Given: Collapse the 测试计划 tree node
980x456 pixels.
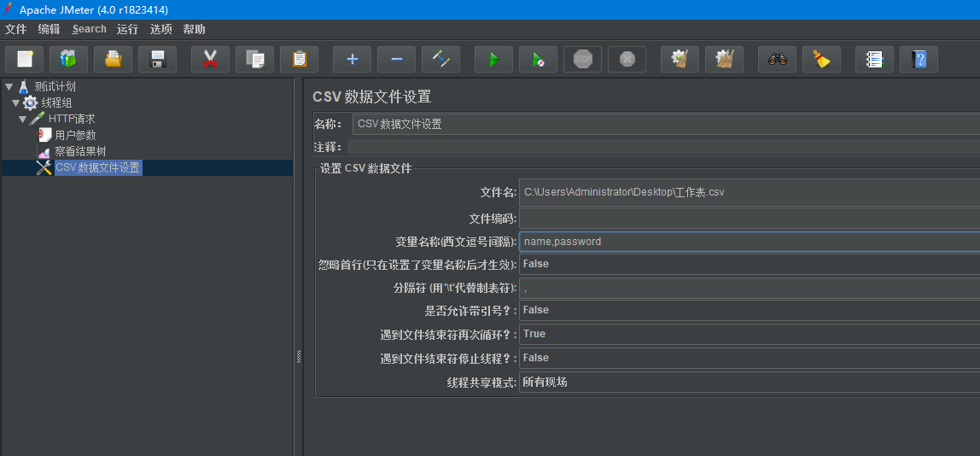Looking at the screenshot, I should point(9,86).
